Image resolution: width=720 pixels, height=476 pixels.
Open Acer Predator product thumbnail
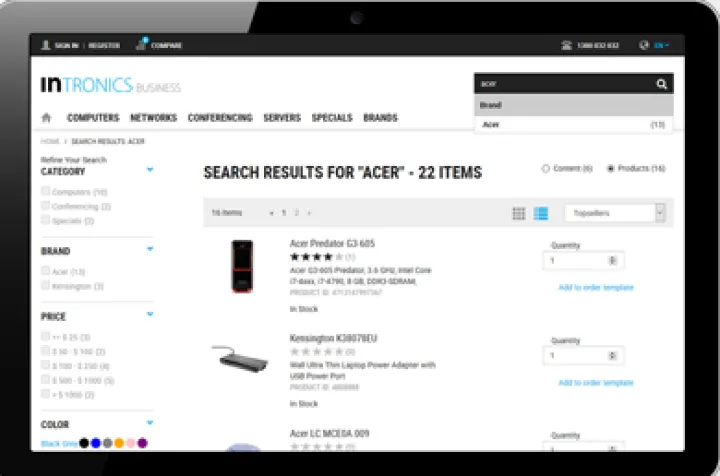(242, 266)
